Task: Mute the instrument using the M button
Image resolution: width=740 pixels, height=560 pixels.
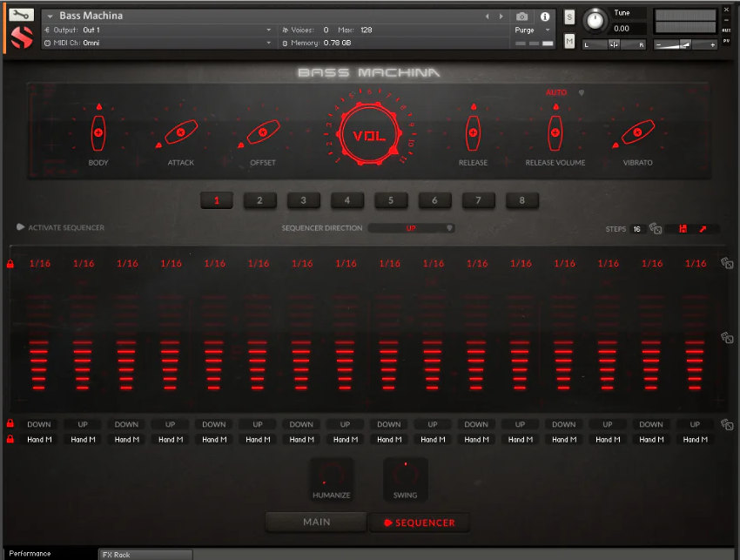Action: [569, 40]
